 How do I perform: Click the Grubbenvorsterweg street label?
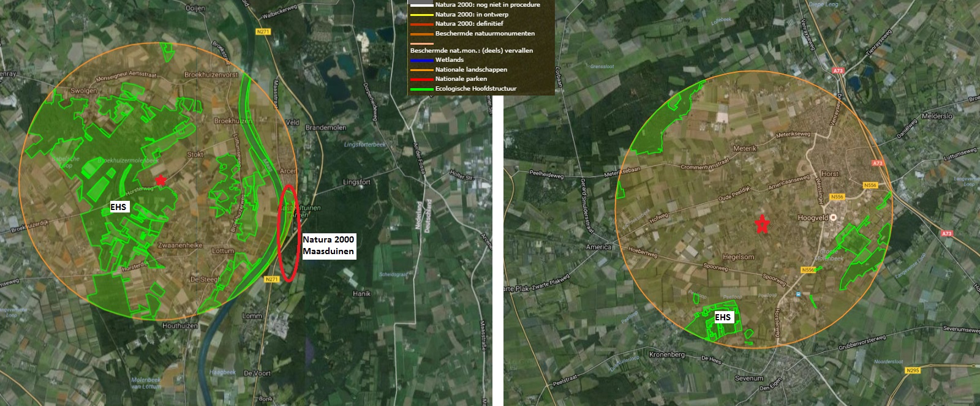click(x=862, y=343)
